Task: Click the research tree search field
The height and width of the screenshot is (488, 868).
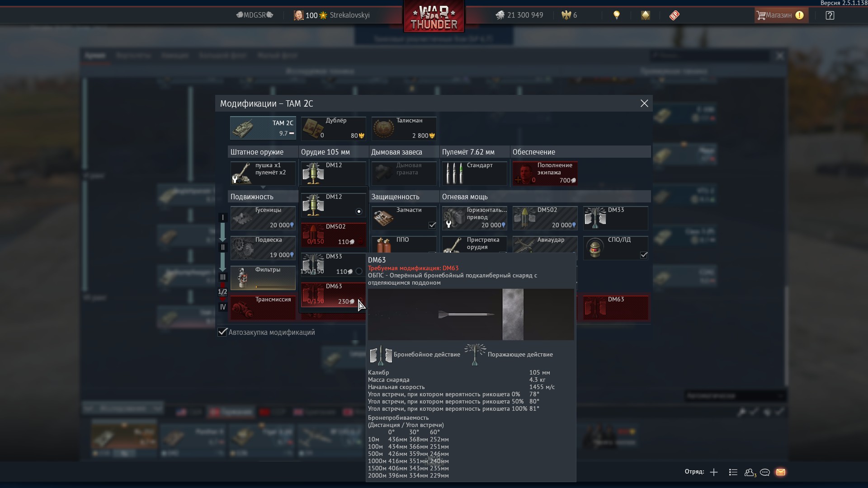Action: tap(710, 56)
